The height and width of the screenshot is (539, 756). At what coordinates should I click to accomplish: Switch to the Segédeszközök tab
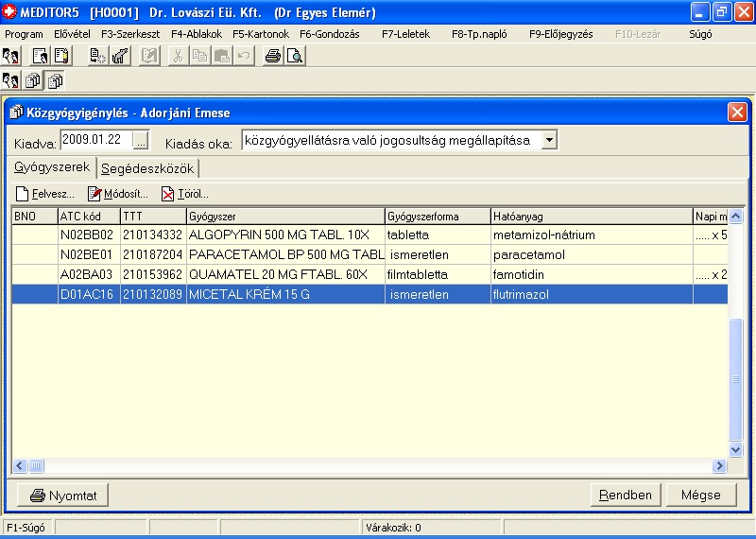(x=147, y=168)
